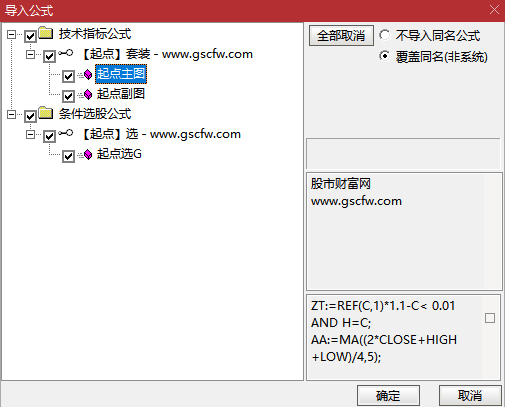The height and width of the screenshot is (407, 505).
Task: Click the magenta cube icon beside 起点选G
Action: [88, 154]
